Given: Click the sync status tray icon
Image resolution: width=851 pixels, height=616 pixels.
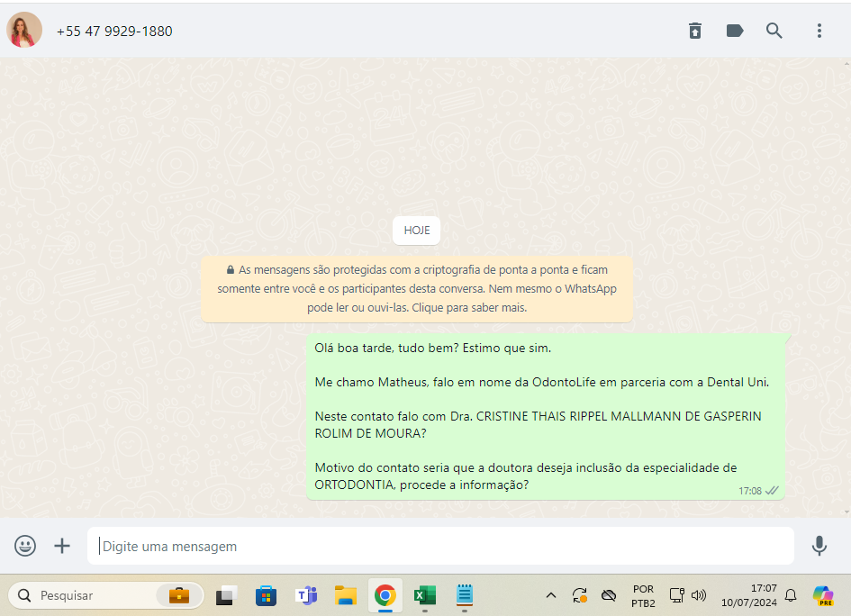Looking at the screenshot, I should pos(580,595).
